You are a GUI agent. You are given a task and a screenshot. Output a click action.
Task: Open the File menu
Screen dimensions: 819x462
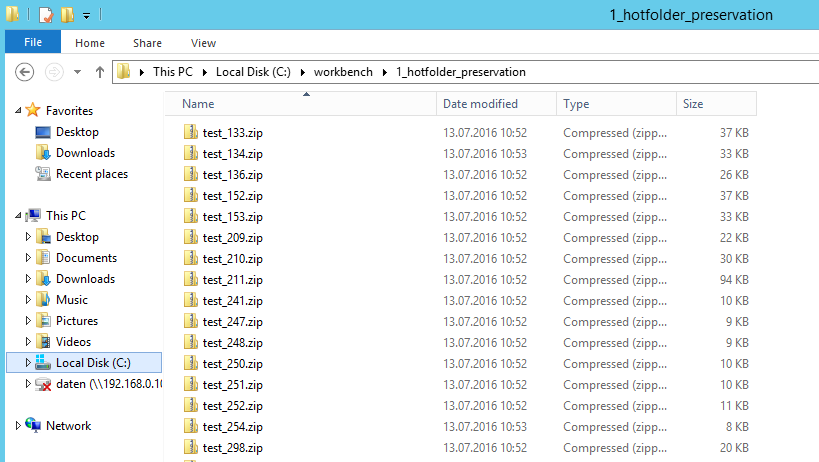click(x=33, y=43)
